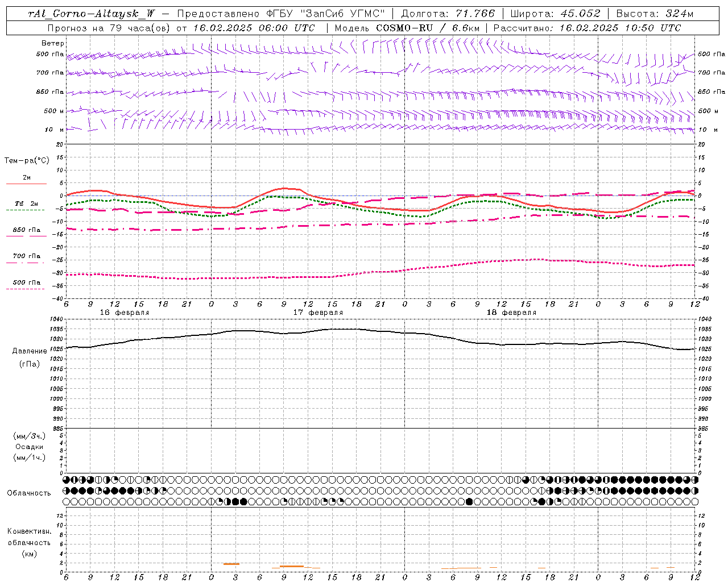728x582 pixels.
Task: Click the 18 февраля date label
Action: pos(511,313)
